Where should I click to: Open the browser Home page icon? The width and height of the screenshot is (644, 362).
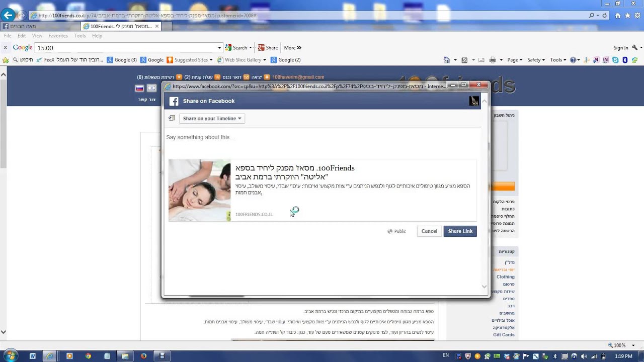[x=618, y=16]
